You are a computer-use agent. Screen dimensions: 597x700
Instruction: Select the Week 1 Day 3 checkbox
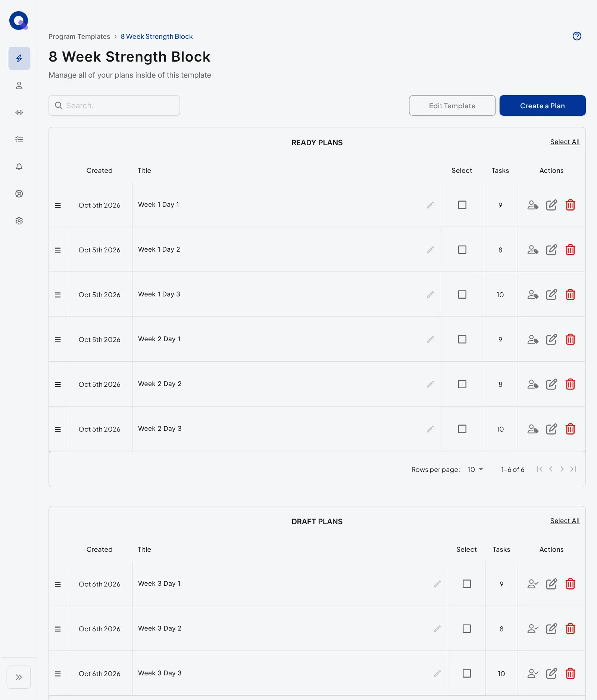(462, 295)
